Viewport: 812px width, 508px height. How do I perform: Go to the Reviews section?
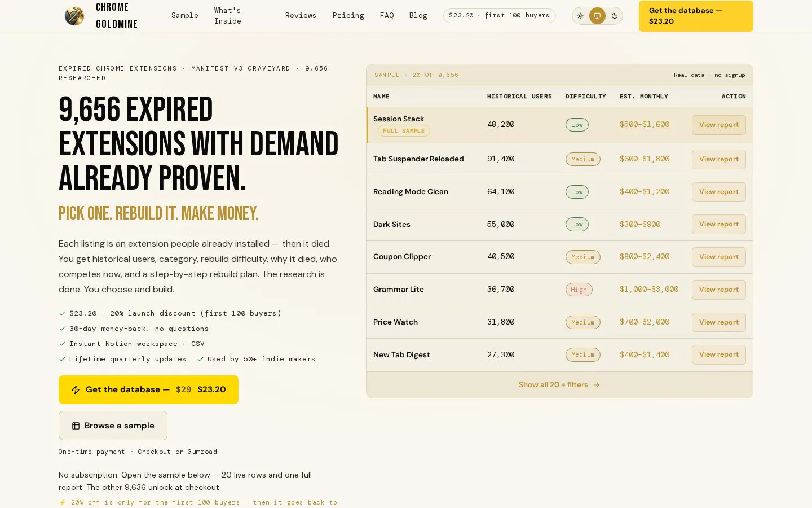pyautogui.click(x=301, y=16)
